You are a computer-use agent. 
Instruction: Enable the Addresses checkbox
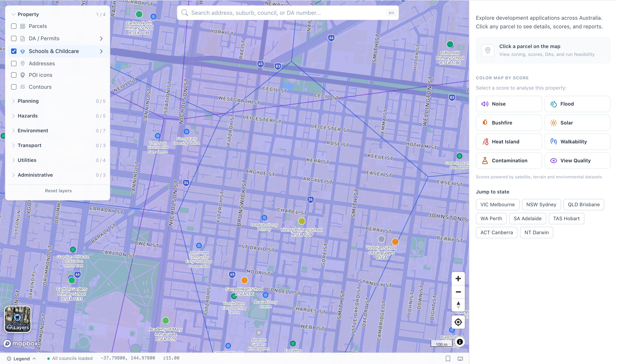click(14, 63)
